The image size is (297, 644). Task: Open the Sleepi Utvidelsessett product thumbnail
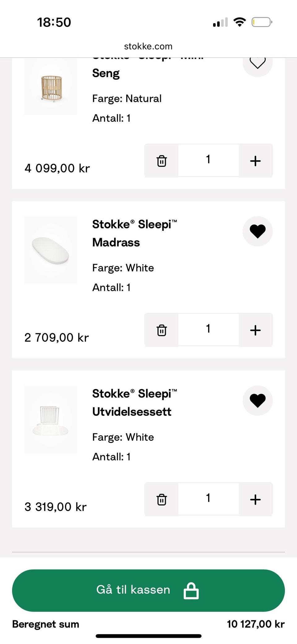point(51,420)
